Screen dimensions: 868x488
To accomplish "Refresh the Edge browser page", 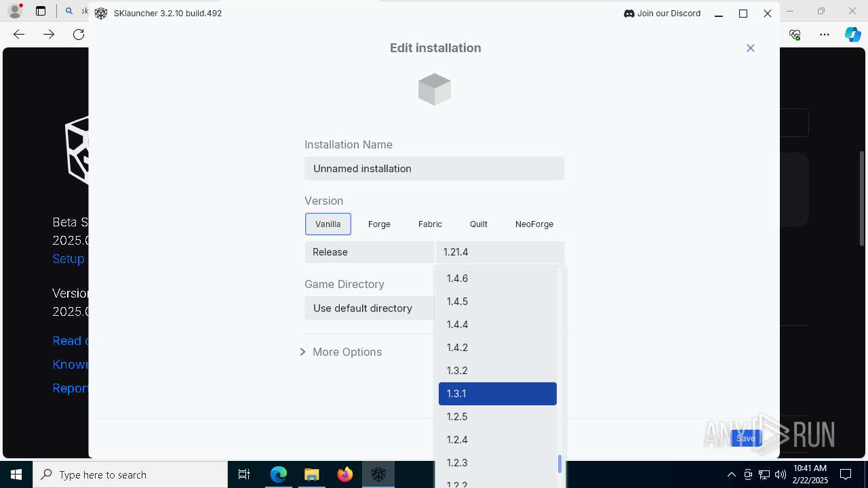I will click(x=79, y=35).
